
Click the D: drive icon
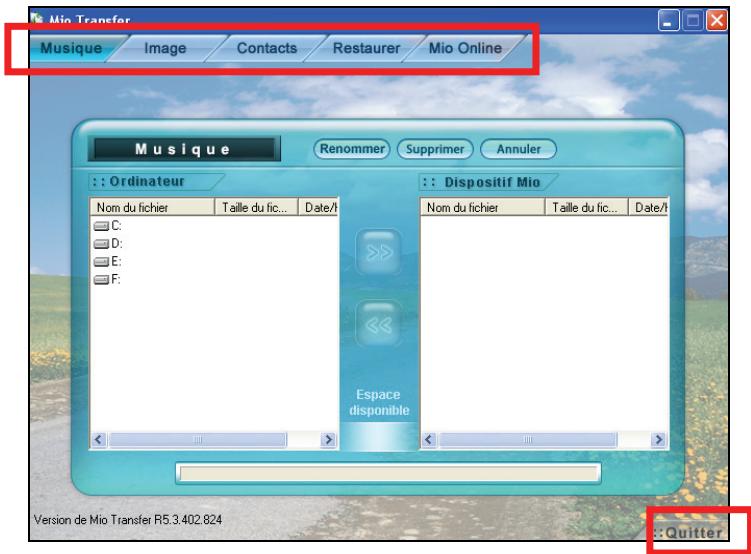coord(101,244)
